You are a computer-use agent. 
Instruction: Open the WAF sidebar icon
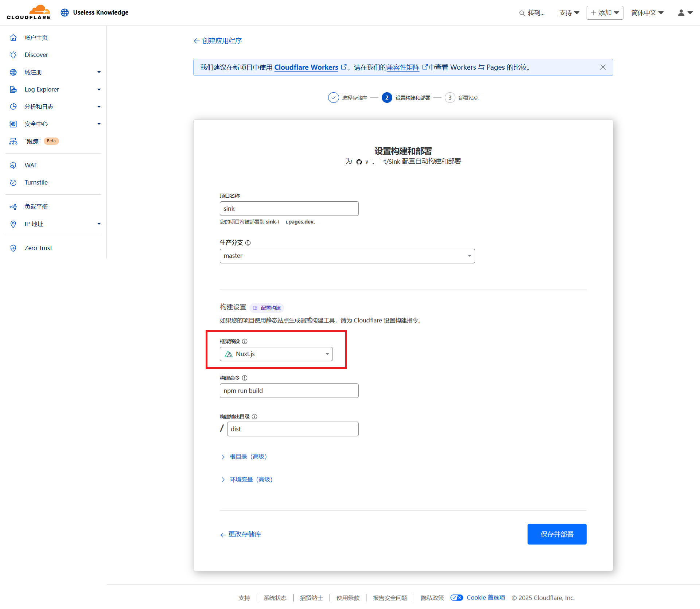click(x=13, y=165)
